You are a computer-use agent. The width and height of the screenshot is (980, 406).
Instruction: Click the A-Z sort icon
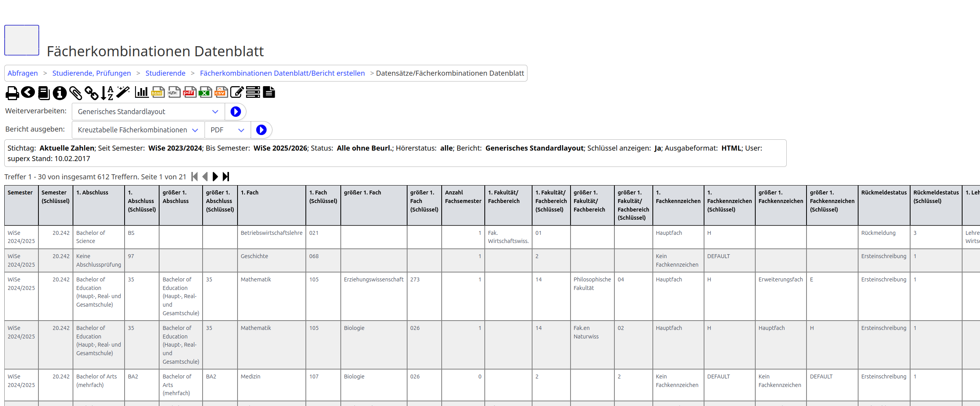tap(107, 93)
